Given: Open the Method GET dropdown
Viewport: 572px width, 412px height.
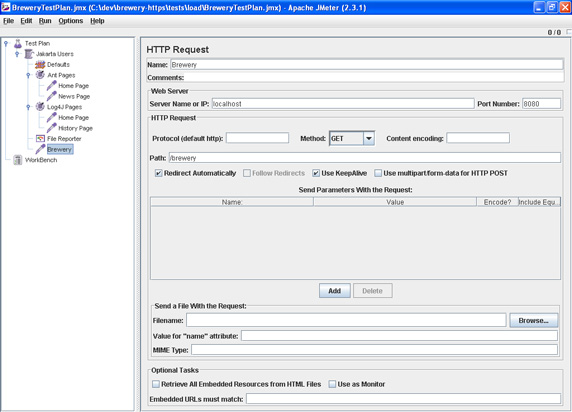Looking at the screenshot, I should tap(369, 139).
